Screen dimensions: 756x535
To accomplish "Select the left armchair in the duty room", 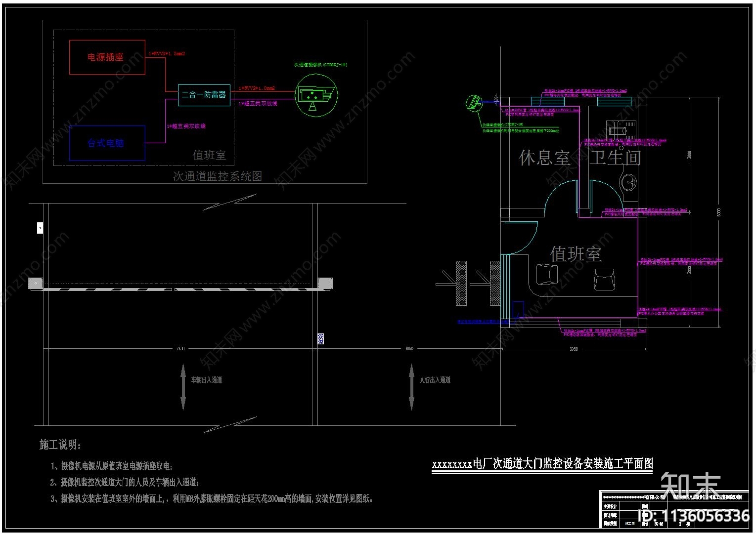I will [x=547, y=275].
